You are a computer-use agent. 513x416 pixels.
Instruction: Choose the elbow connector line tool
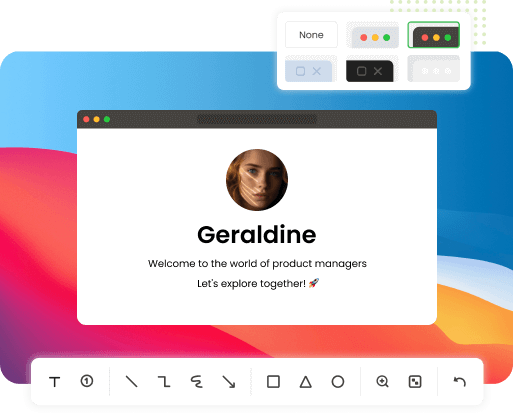coord(164,381)
